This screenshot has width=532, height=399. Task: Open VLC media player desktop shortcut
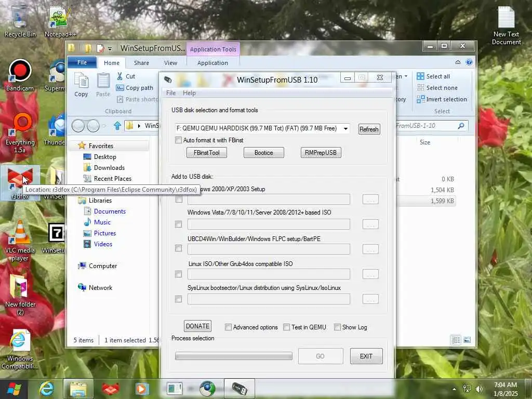(x=20, y=241)
